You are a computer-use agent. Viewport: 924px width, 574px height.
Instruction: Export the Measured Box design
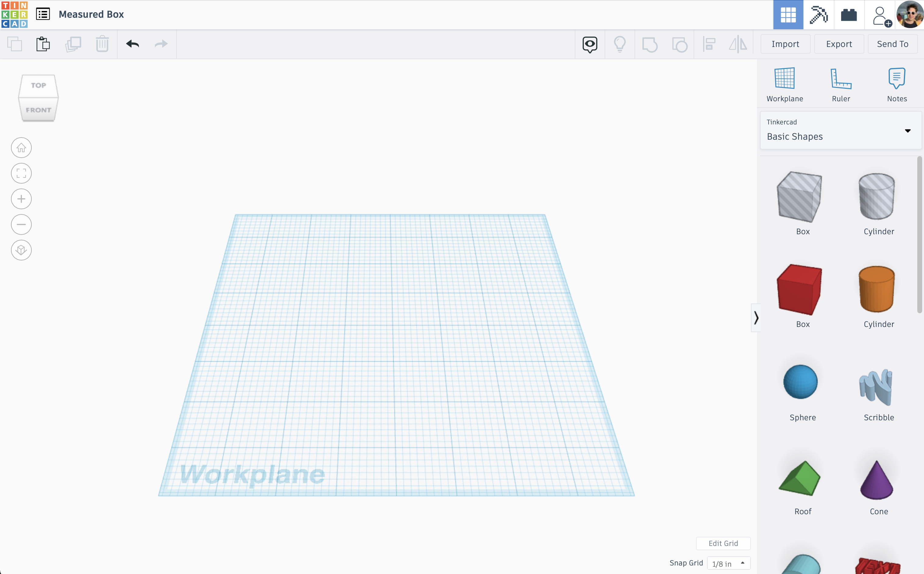click(x=838, y=44)
